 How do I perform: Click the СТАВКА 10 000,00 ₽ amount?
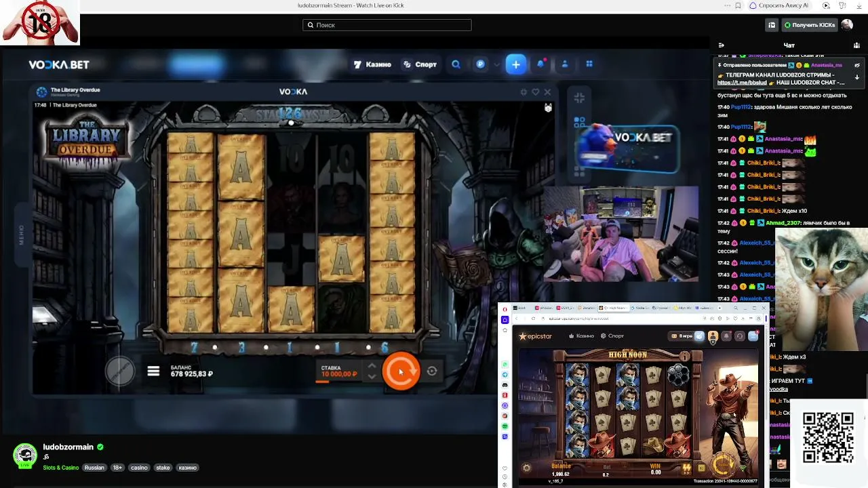tap(338, 374)
